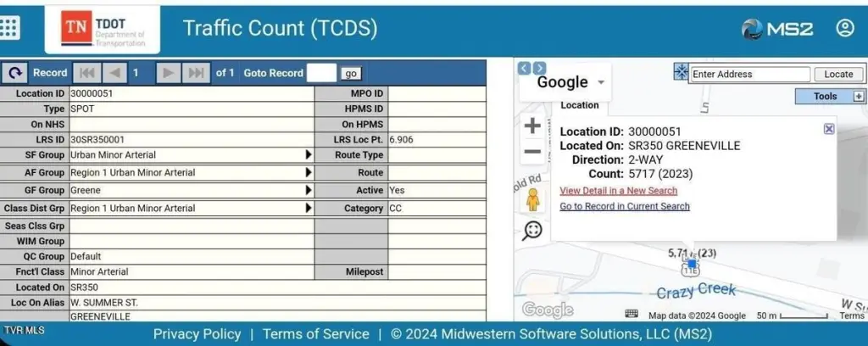Open the Google map type dropdown
The width and height of the screenshot is (868, 346).
pos(602,83)
